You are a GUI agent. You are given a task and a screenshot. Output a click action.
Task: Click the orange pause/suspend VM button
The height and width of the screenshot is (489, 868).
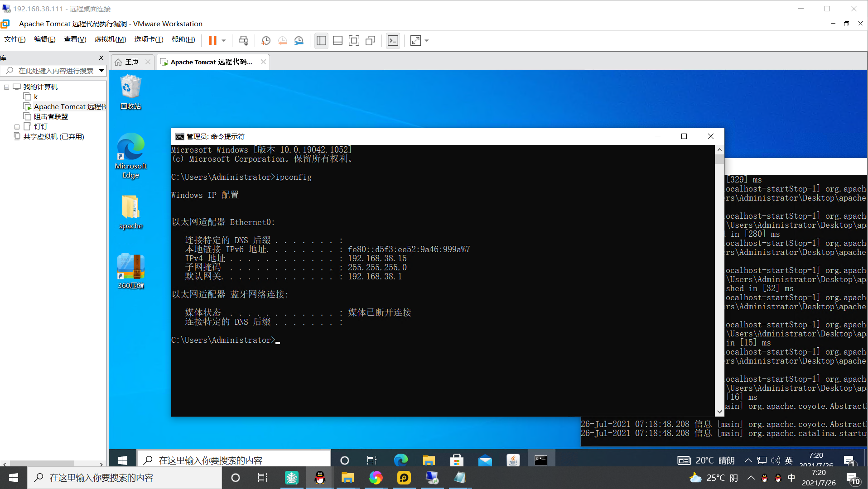click(x=212, y=41)
